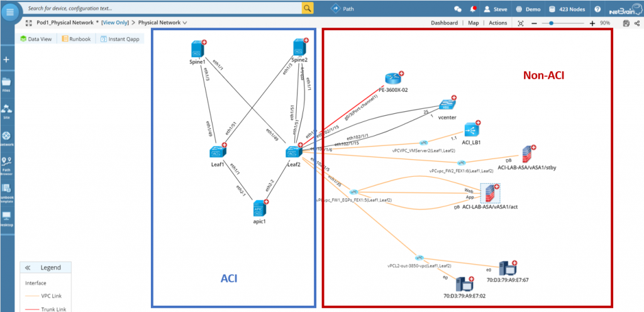The image size is (644, 312).
Task: Select the 70:D3:79:A9:E7:02 host node
Action: [464, 284]
